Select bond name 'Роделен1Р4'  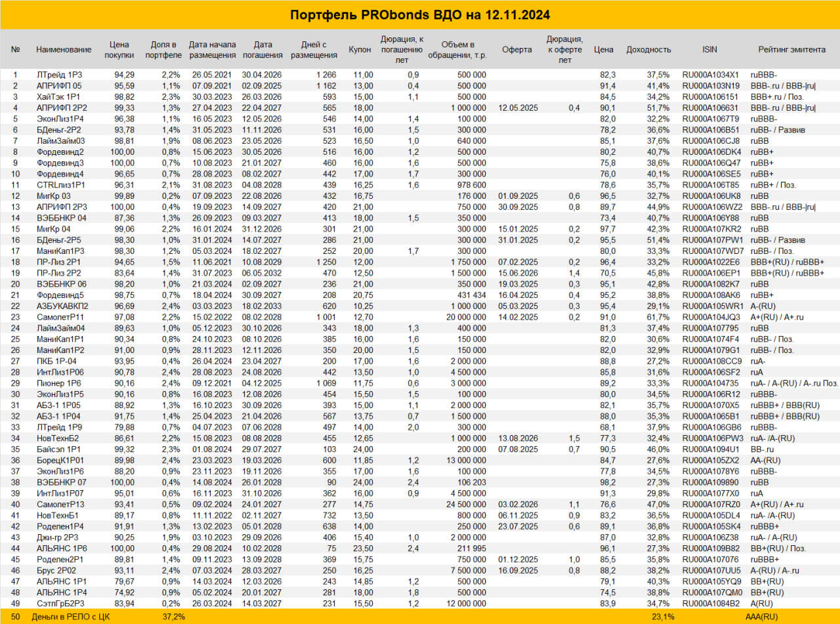(x=60, y=526)
